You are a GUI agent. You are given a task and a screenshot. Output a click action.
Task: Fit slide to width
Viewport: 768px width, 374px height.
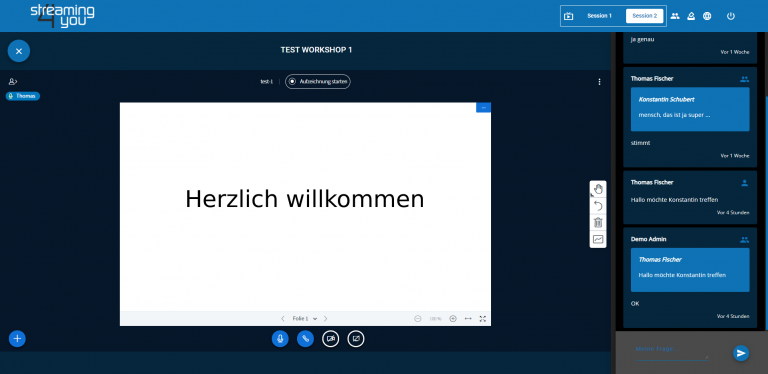click(x=468, y=319)
